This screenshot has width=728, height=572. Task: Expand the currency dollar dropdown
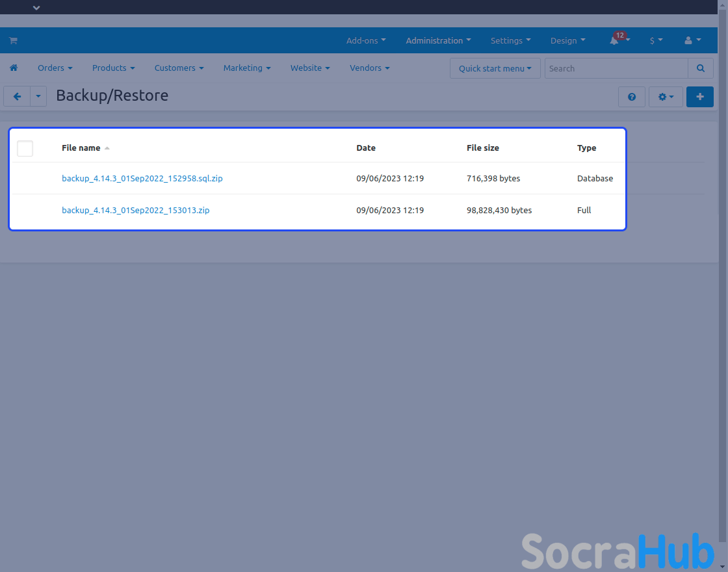(656, 40)
